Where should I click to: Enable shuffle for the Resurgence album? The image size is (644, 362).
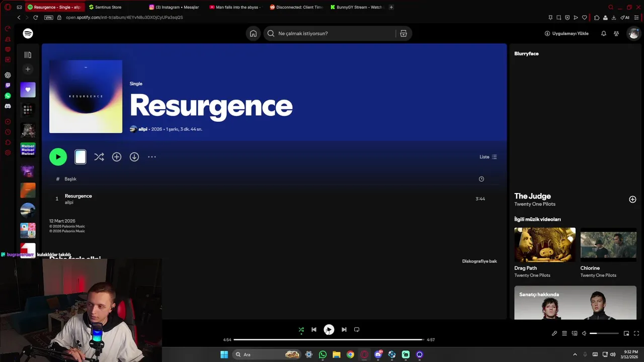(99, 157)
